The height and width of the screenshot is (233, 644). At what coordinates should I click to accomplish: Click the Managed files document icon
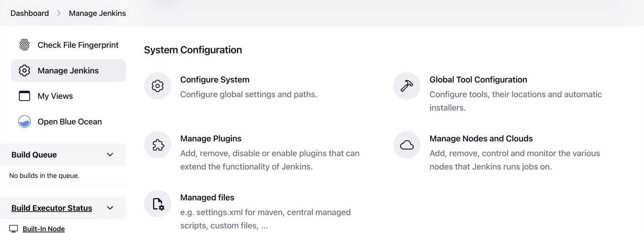point(158,204)
